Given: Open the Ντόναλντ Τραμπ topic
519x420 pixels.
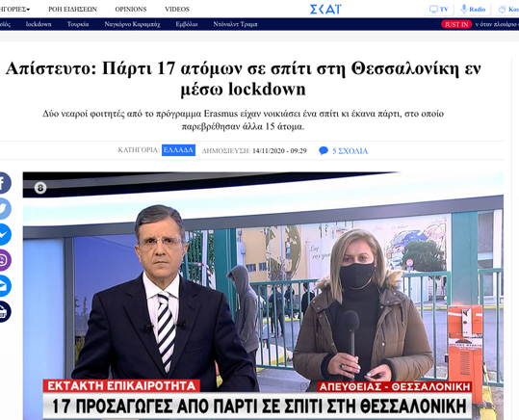Looking at the screenshot, I should (x=235, y=24).
